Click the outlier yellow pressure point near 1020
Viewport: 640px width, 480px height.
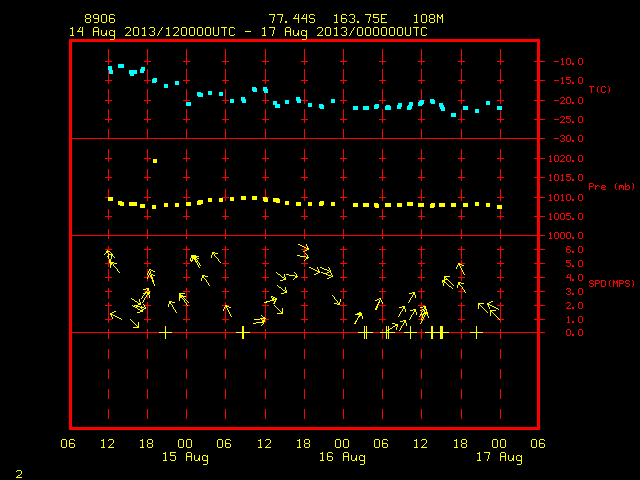click(155, 161)
